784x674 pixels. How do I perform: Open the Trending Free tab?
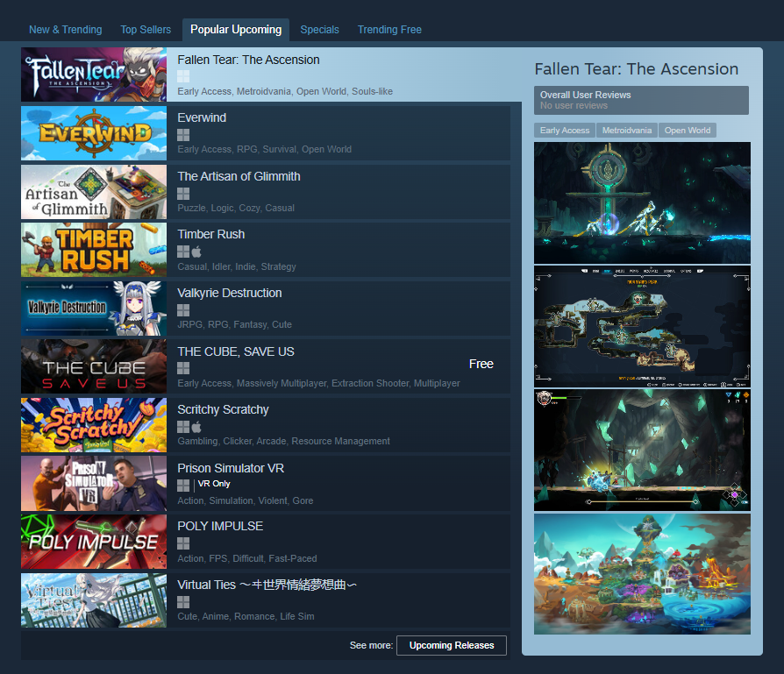(x=389, y=30)
